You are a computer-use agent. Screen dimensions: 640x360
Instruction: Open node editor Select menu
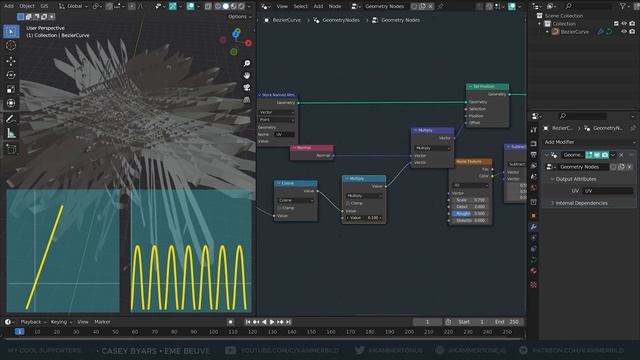click(300, 6)
